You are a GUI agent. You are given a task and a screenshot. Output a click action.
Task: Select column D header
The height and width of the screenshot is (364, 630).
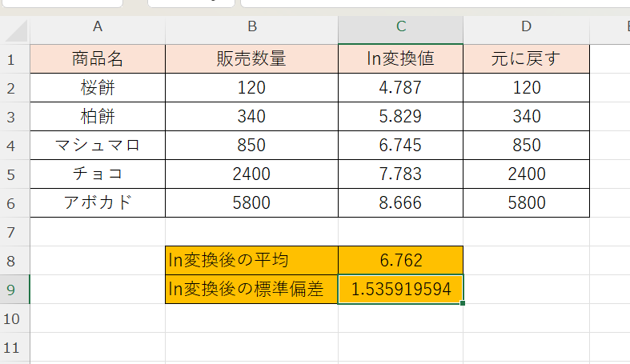tap(526, 27)
